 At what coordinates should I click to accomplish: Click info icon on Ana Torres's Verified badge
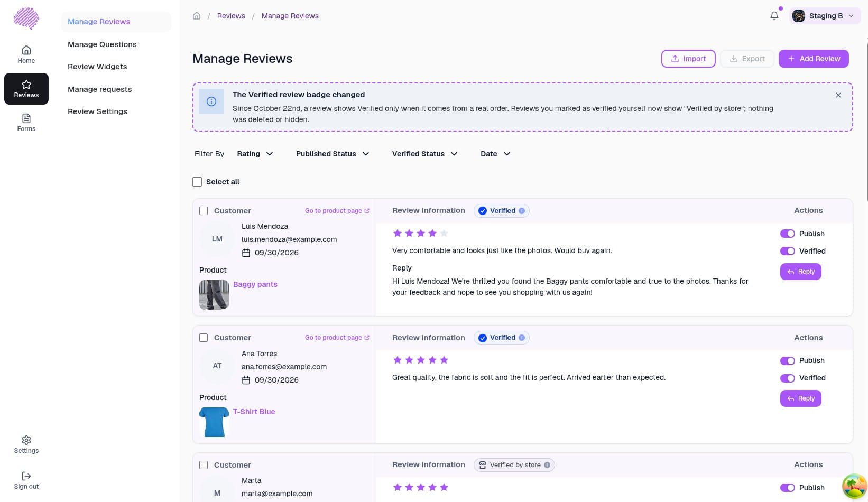coord(522,338)
